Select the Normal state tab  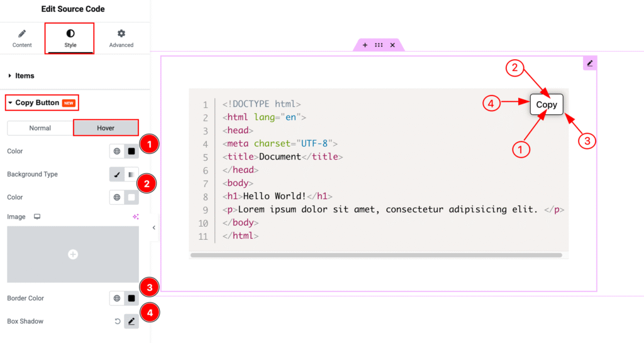pos(40,128)
